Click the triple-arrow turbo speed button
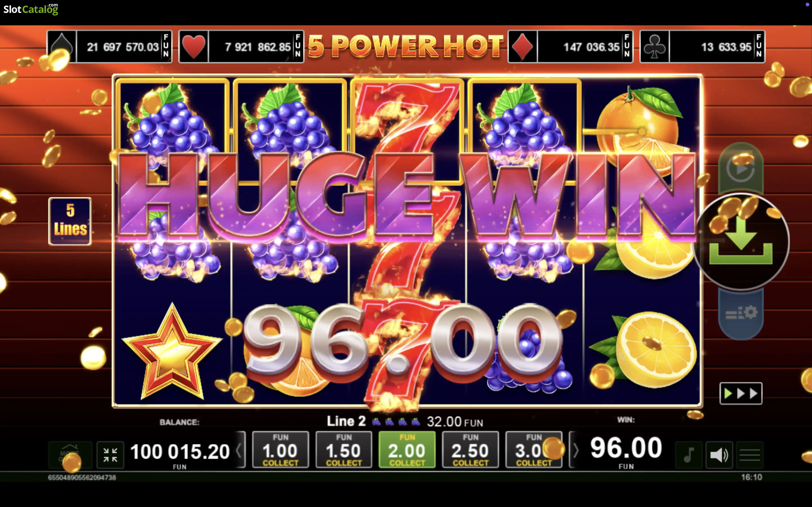The image size is (812, 507). [x=741, y=393]
